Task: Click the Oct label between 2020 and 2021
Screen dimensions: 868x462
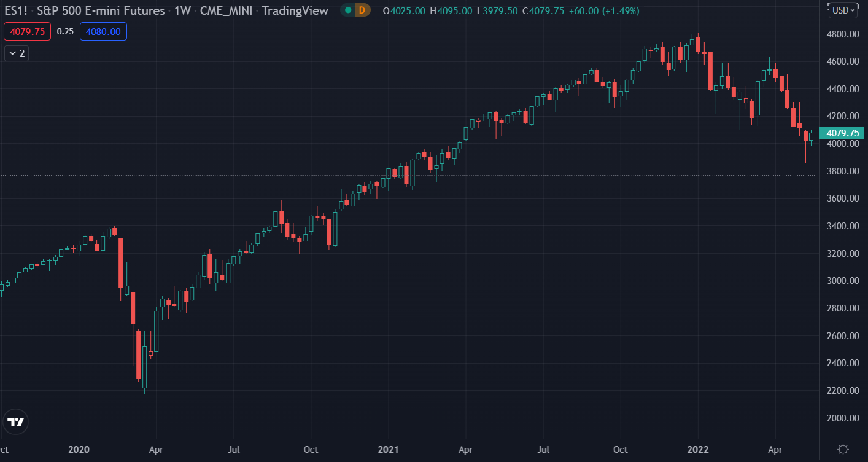Action: pyautogui.click(x=311, y=450)
